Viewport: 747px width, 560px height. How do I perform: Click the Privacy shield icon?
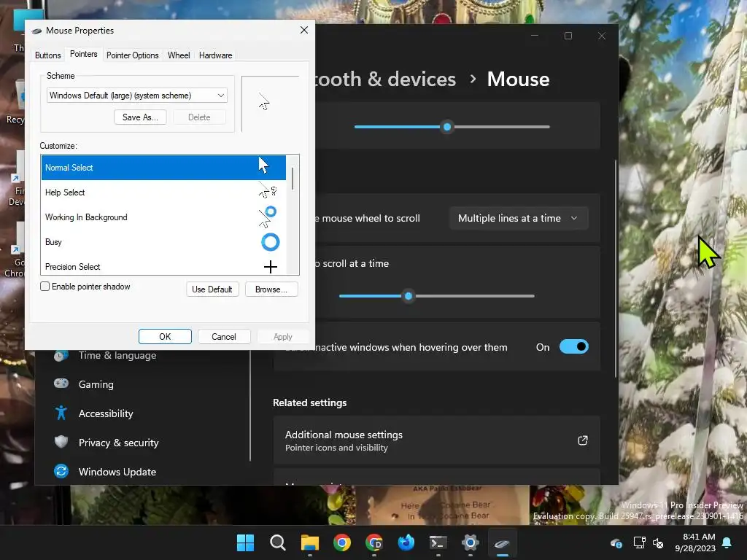[61, 442]
